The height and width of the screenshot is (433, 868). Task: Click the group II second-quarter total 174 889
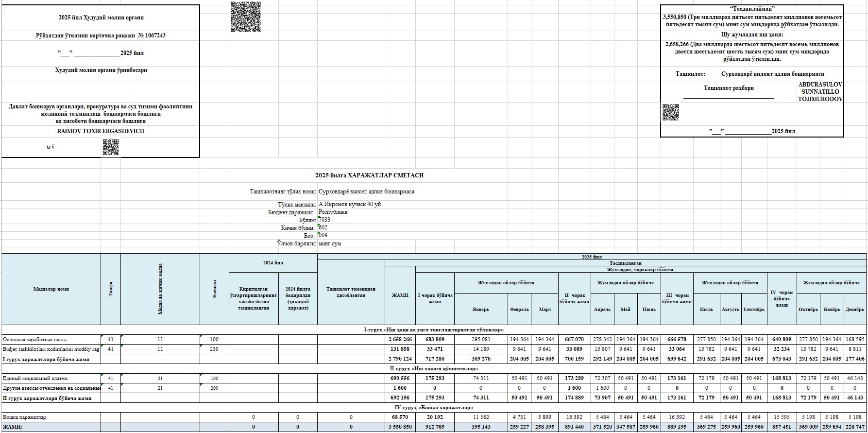574,398
